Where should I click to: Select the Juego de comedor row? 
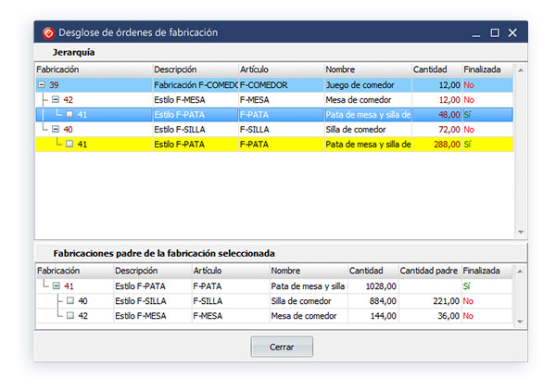pos(367,85)
